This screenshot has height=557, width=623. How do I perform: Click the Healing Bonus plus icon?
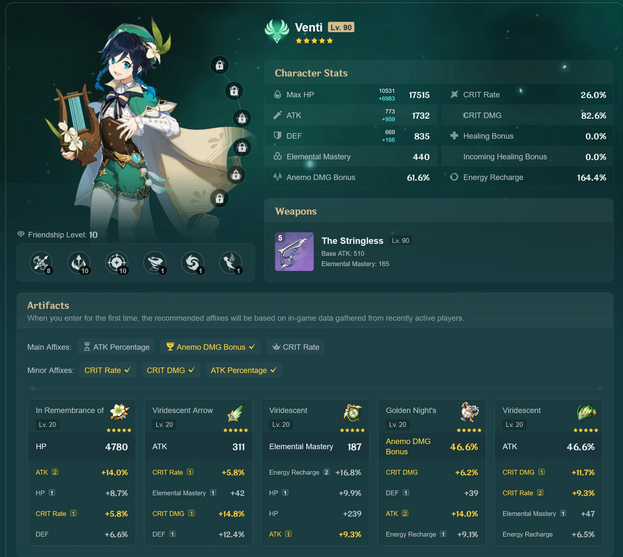point(454,136)
